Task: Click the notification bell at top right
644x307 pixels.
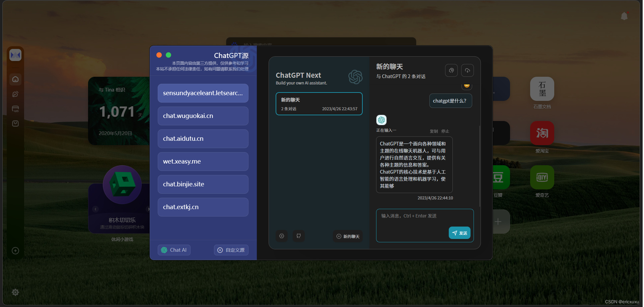Action: 624,16
